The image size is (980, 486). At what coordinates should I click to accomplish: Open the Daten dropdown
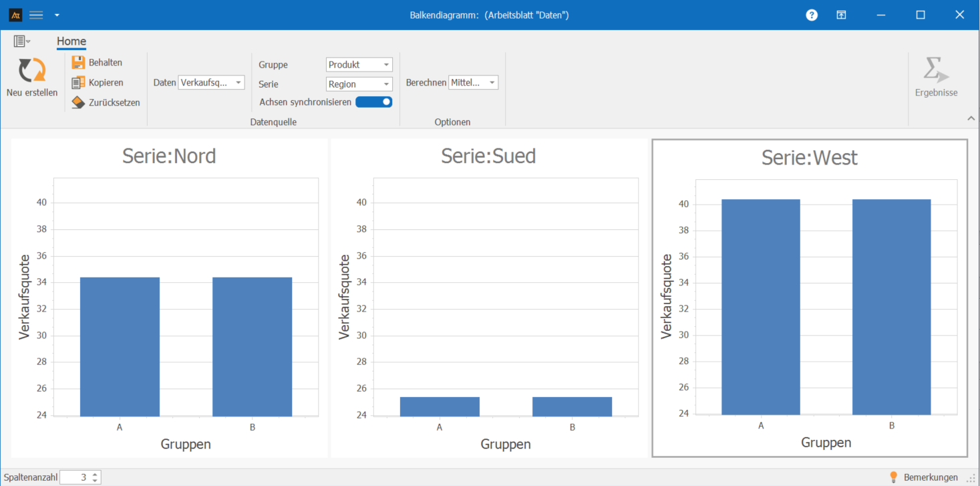point(211,83)
